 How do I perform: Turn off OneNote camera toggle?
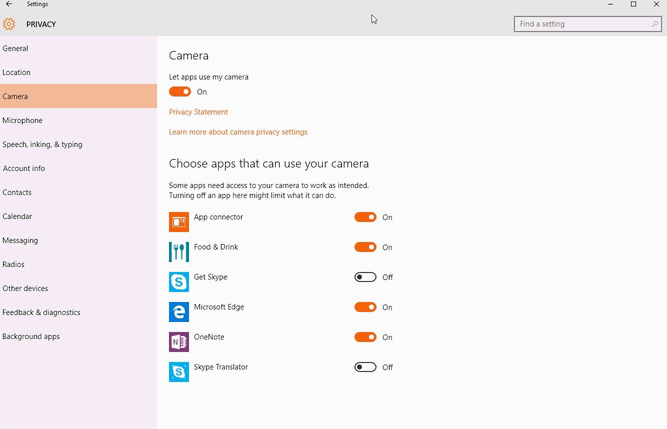[x=365, y=337]
